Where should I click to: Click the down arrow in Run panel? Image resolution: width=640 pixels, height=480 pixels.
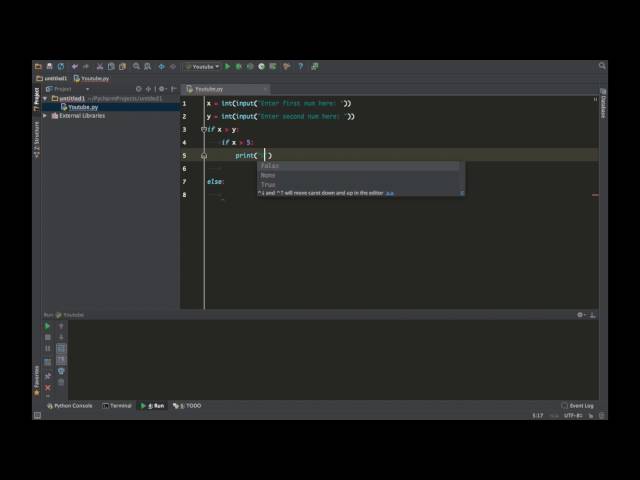tap(61, 338)
